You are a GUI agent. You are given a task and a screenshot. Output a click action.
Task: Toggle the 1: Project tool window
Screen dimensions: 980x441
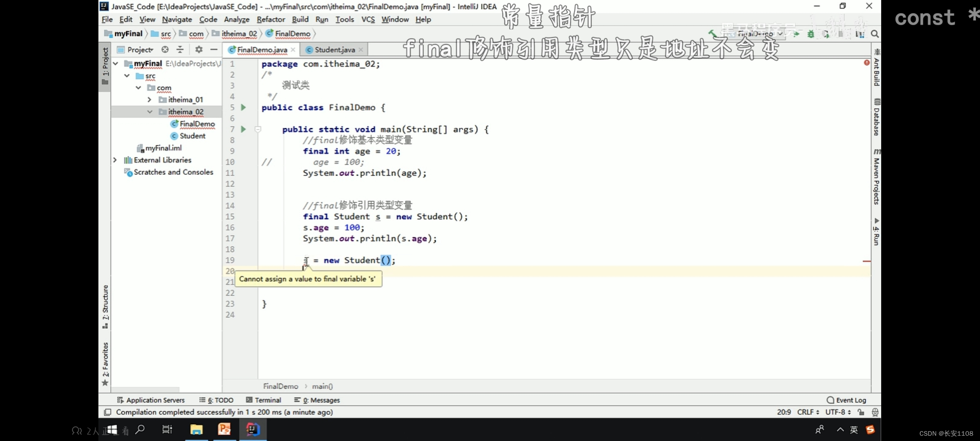tap(105, 66)
